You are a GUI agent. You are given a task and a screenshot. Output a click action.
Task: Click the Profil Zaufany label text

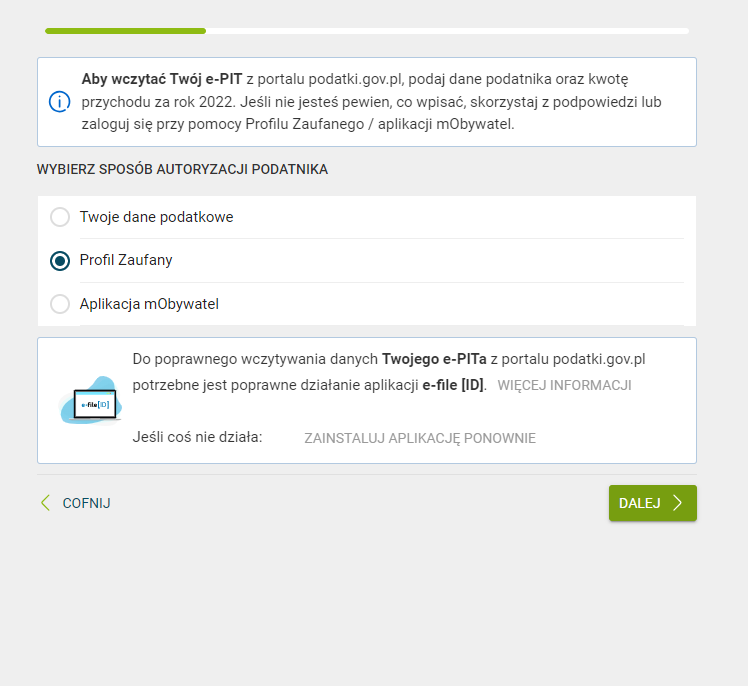click(126, 260)
